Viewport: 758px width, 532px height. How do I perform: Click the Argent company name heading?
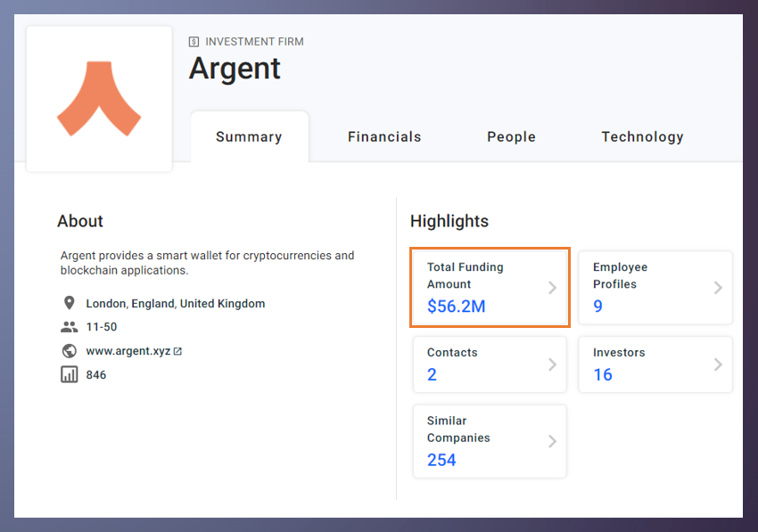tap(235, 69)
